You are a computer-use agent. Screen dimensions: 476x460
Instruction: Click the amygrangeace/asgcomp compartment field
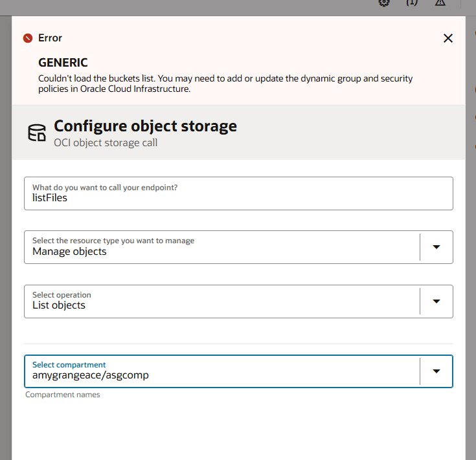pos(91,375)
